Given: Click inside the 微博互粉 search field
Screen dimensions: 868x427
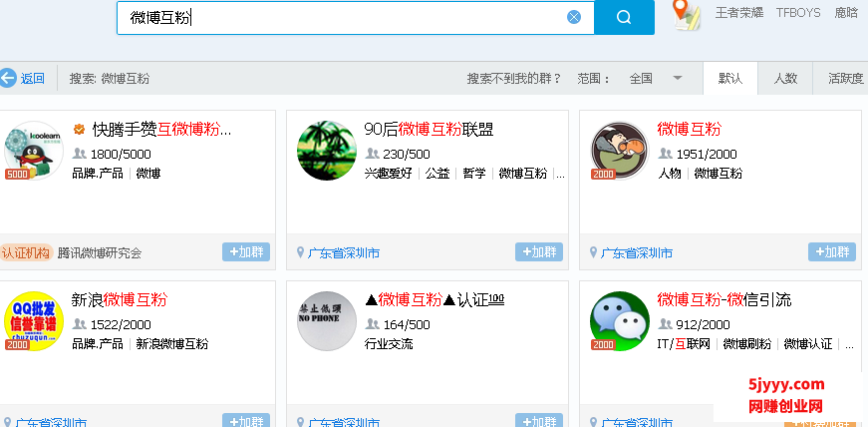Looking at the screenshot, I should point(349,17).
